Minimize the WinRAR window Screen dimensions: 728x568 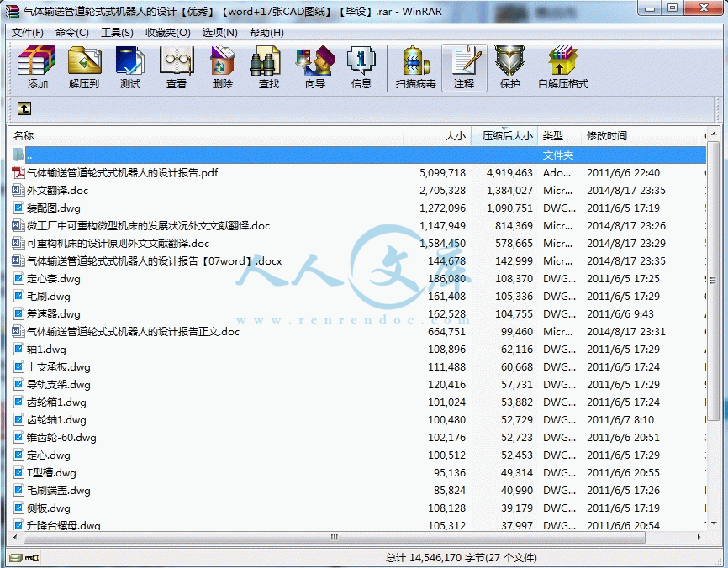click(x=651, y=8)
